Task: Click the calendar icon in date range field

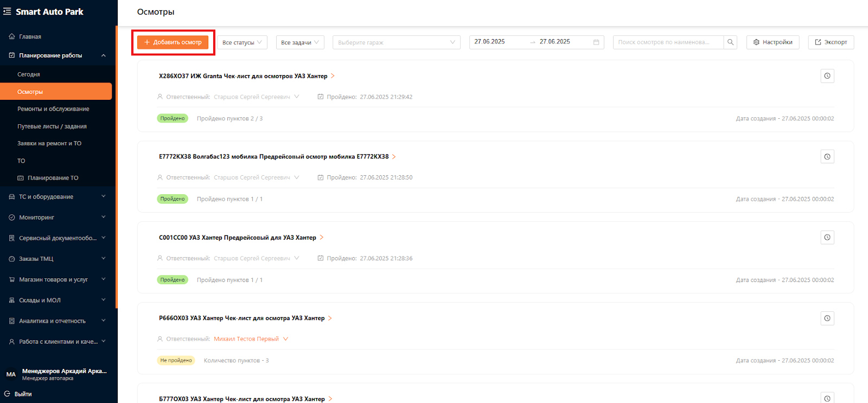Action: (596, 42)
